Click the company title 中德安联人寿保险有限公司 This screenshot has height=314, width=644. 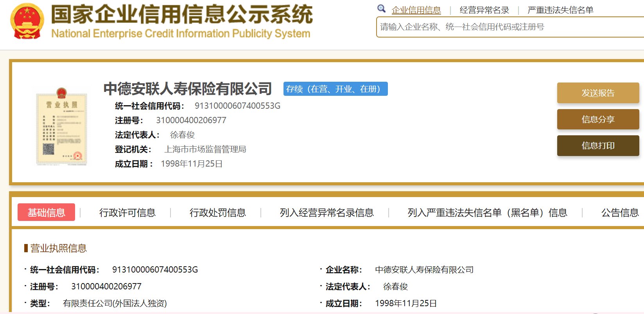coord(188,89)
